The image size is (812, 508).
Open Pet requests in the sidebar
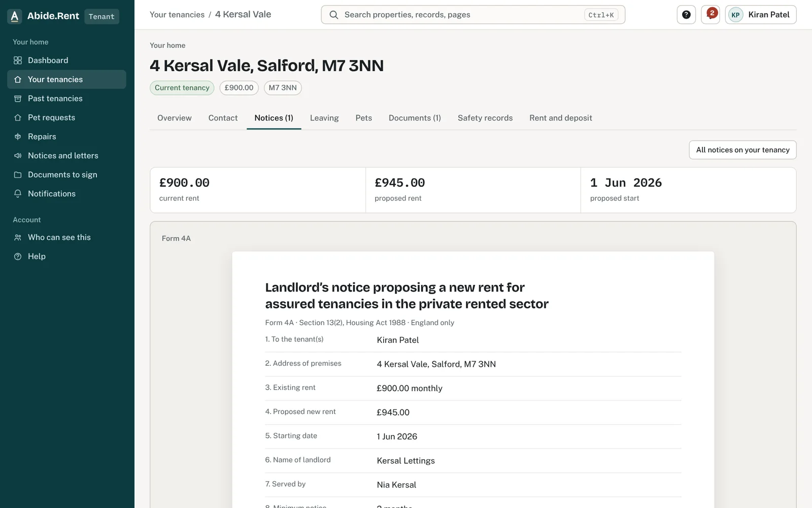tap(66, 117)
